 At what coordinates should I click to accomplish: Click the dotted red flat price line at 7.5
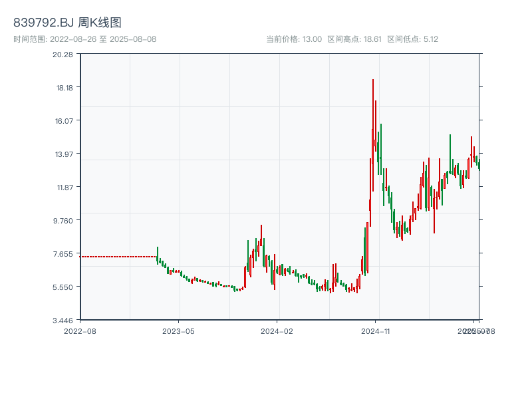pyautogui.click(x=118, y=257)
